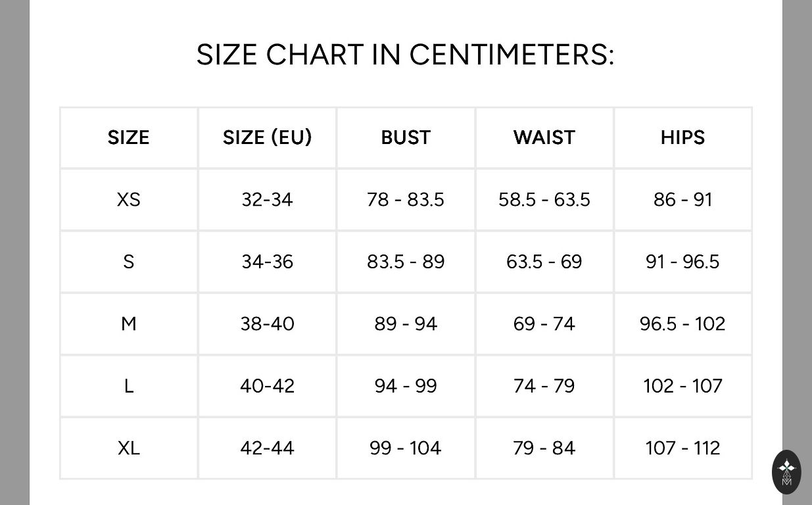
Task: Select the XS size row label
Action: point(129,199)
